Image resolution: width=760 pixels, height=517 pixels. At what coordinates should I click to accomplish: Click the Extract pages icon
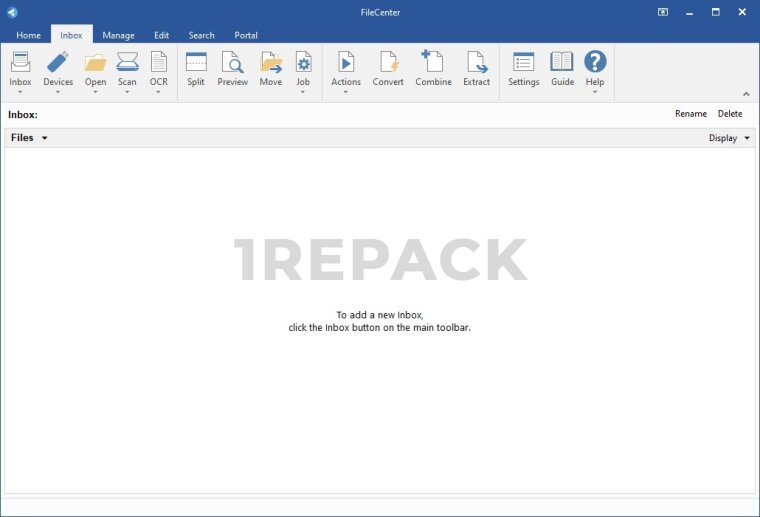(477, 63)
